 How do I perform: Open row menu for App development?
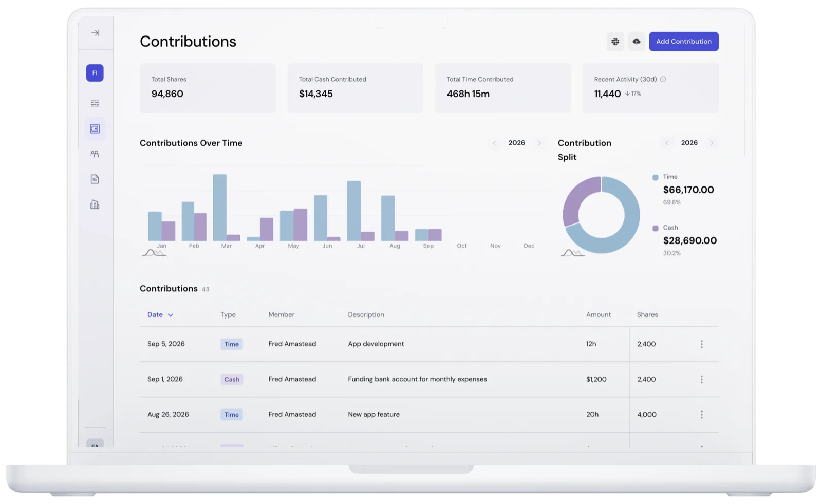[701, 344]
